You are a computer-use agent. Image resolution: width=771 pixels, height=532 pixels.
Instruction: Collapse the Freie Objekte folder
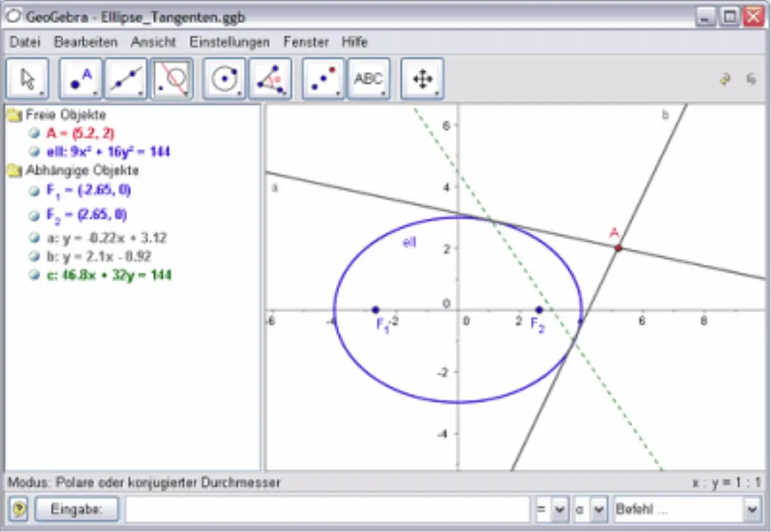click(x=13, y=116)
